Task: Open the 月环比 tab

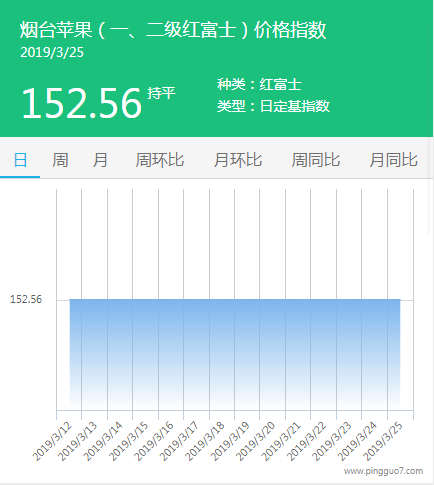Action: 238,160
